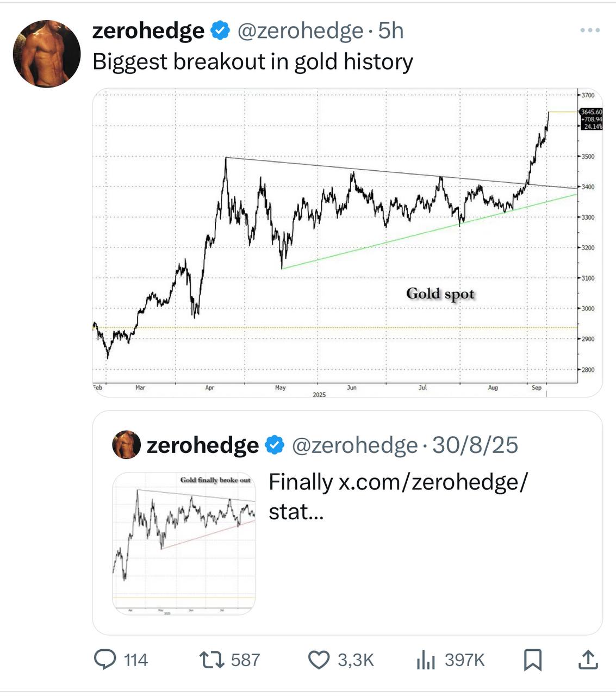Click the 30/8/25 date of quoted tweet
616x696 pixels.
(x=475, y=445)
